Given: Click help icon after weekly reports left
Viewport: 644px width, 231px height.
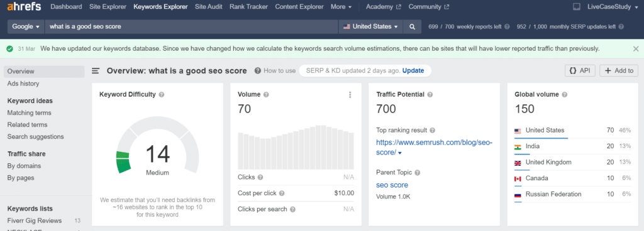Looking at the screenshot, I should click(507, 26).
